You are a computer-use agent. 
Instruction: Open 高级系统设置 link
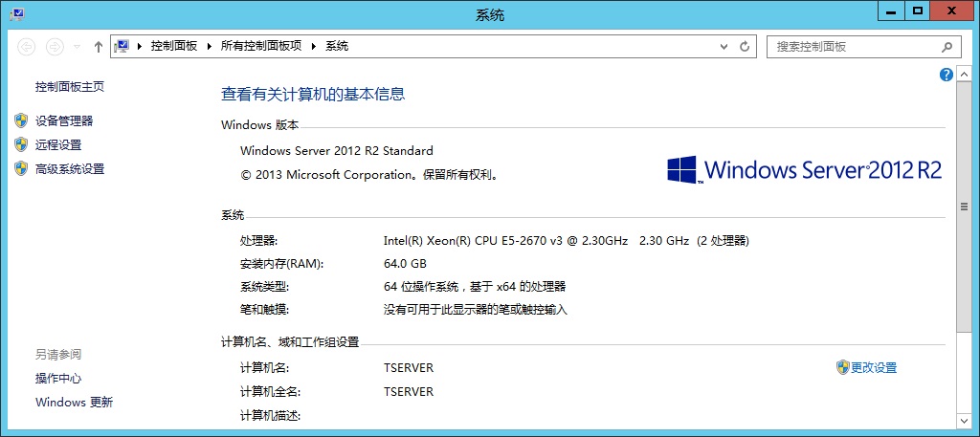70,168
